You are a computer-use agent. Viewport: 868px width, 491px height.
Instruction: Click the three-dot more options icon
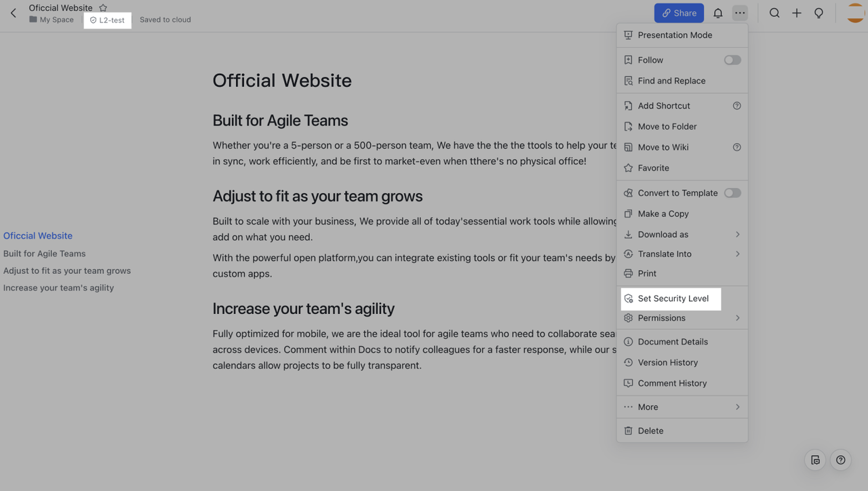[x=740, y=13]
